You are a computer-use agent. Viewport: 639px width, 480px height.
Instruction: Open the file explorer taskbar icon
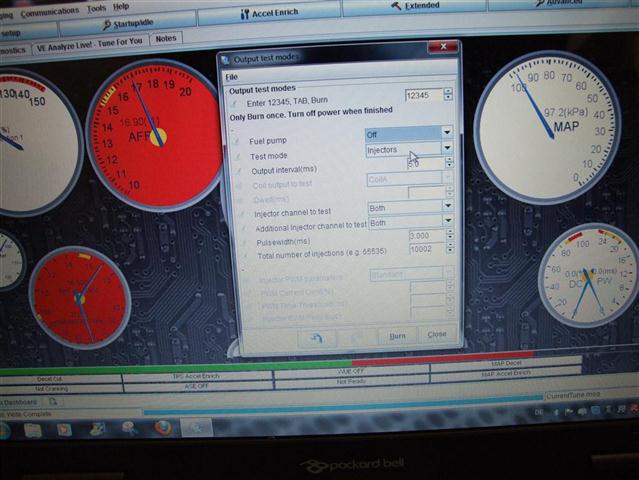(33, 429)
